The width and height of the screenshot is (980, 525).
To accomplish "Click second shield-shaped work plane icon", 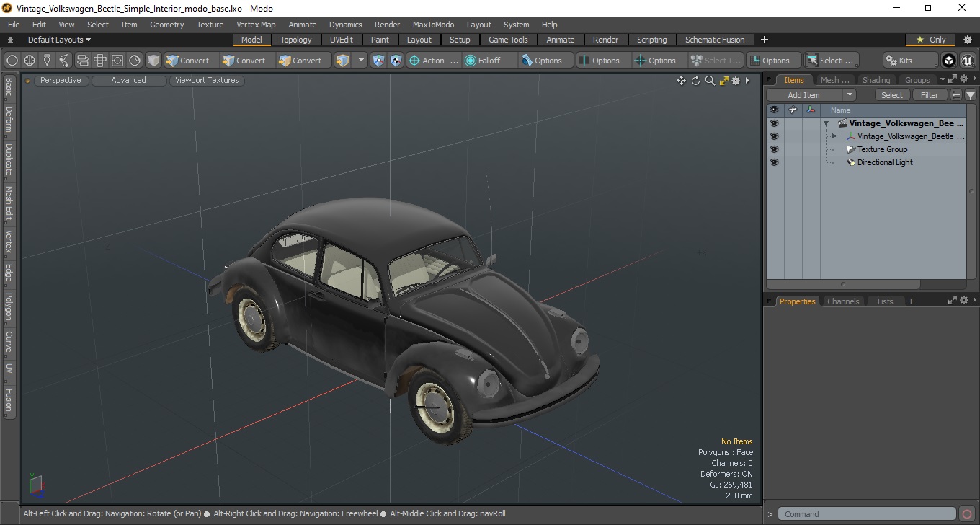I will coord(396,61).
